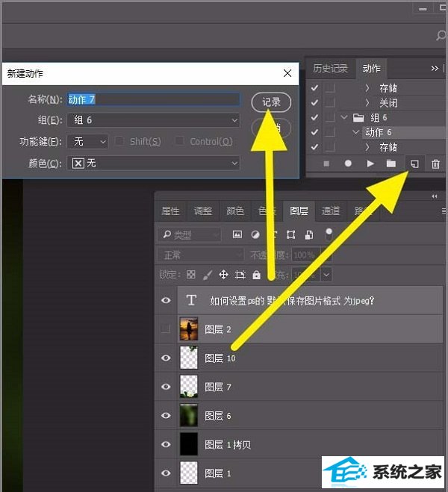This screenshot has height=492, width=448.
Task: Click the create new action icon
Action: pyautogui.click(x=414, y=163)
